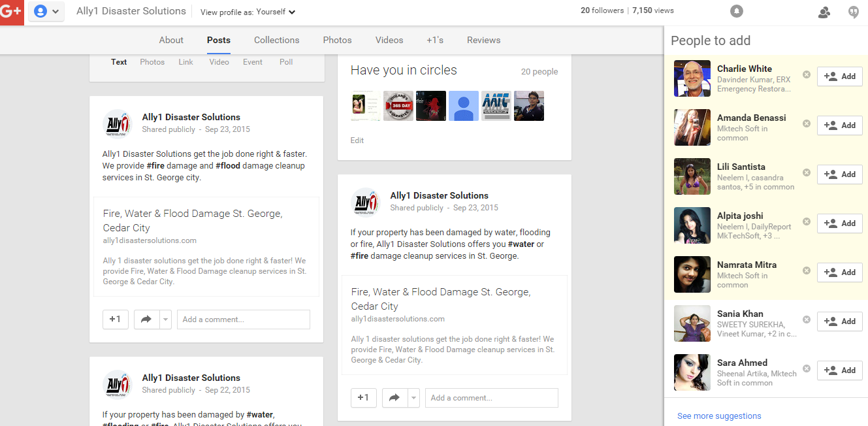The height and width of the screenshot is (426, 868).
Task: Open Sara Ahmed's profile photo
Action: click(692, 372)
